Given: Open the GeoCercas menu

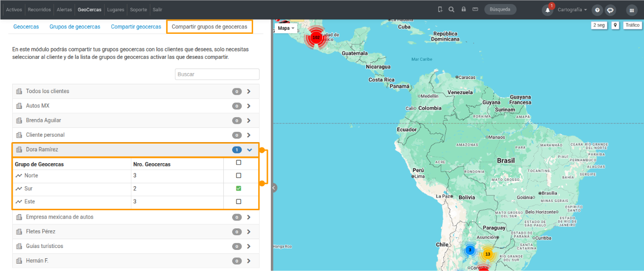Looking at the screenshot, I should tap(90, 10).
